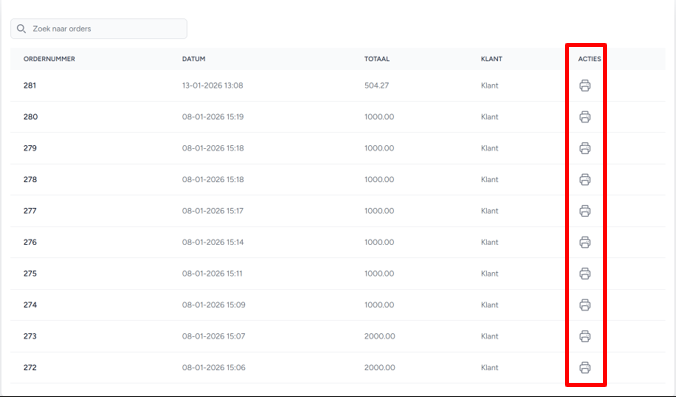Select order number 278
Screen dimensions: 676x397
tap(30, 179)
